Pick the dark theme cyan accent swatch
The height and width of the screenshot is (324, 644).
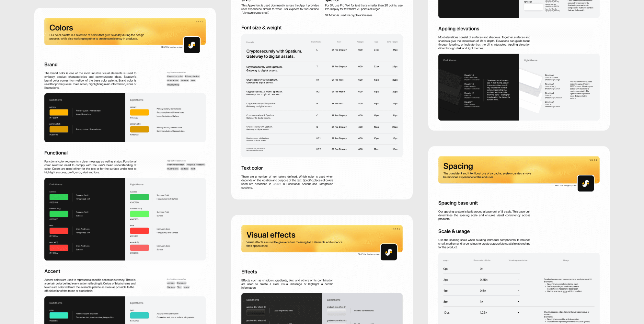(59, 315)
